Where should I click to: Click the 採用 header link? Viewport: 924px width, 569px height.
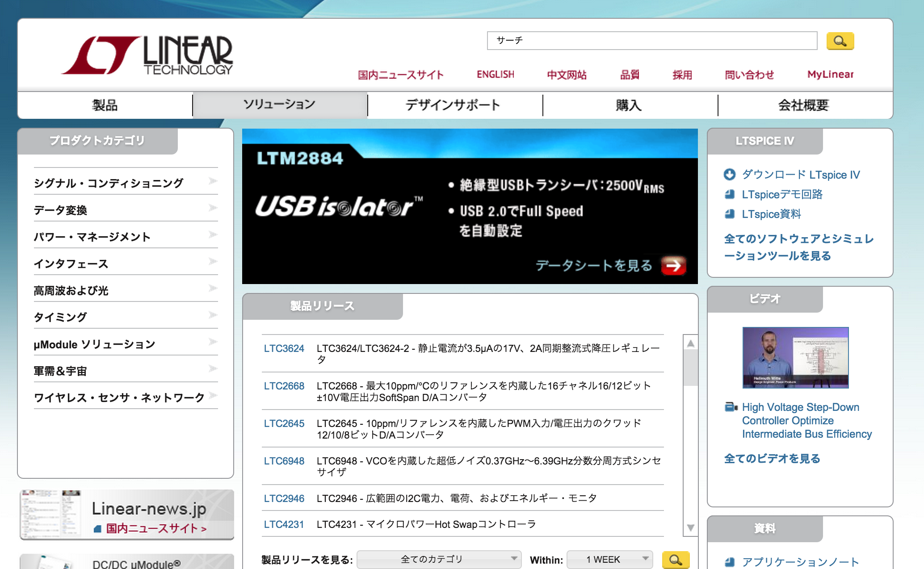682,75
